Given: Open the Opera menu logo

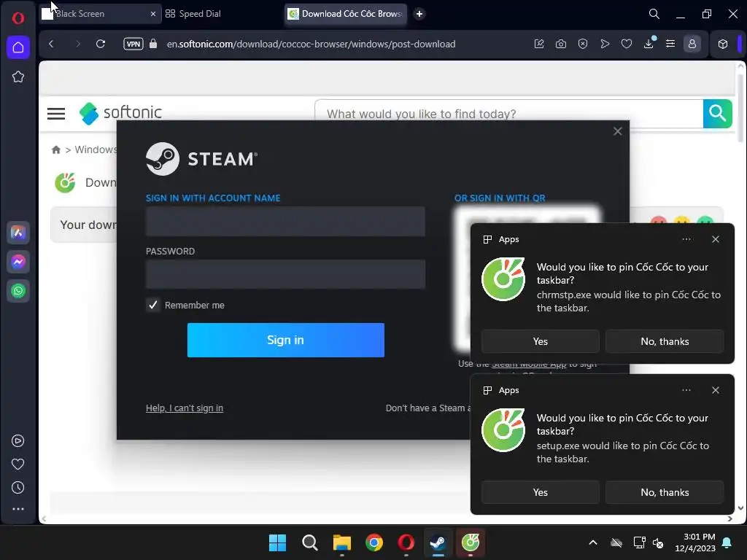Looking at the screenshot, I should pos(18,18).
